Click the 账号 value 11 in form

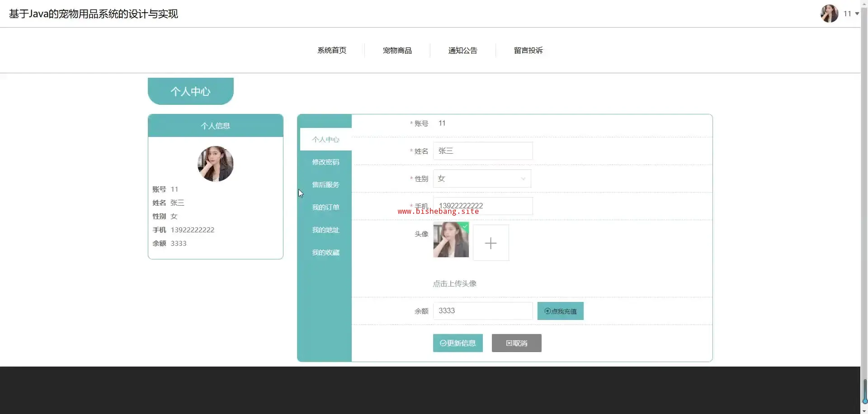pyautogui.click(x=442, y=123)
